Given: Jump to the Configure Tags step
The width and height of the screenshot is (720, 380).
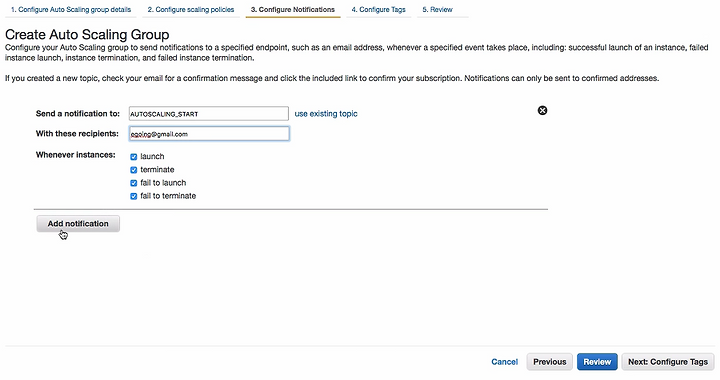Looking at the screenshot, I should click(378, 10).
